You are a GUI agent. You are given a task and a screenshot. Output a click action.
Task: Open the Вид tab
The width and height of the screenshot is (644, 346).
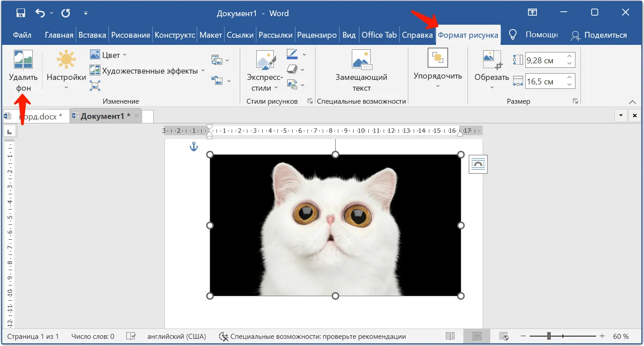[349, 35]
